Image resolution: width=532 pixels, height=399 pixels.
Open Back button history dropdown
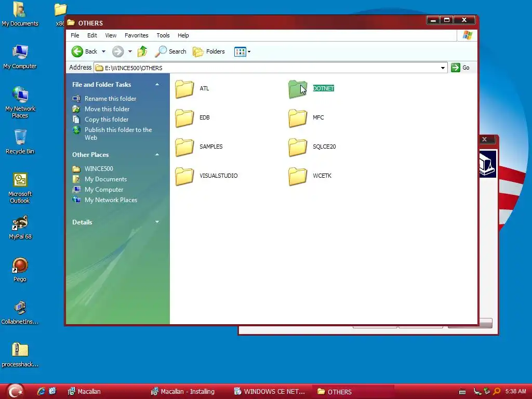click(x=103, y=51)
